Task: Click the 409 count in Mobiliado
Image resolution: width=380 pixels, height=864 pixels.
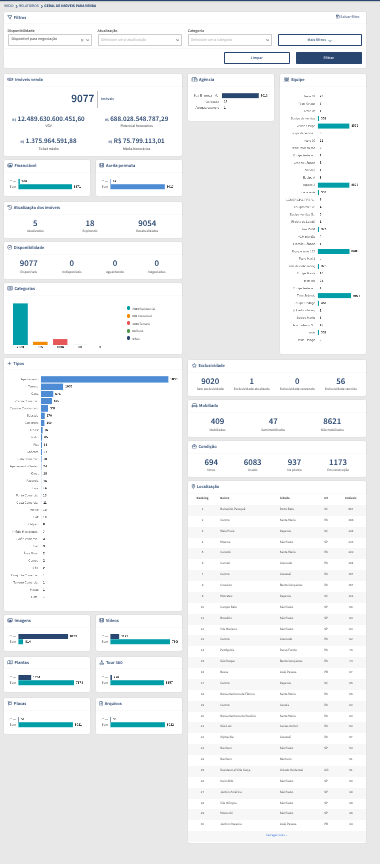Action: [218, 421]
